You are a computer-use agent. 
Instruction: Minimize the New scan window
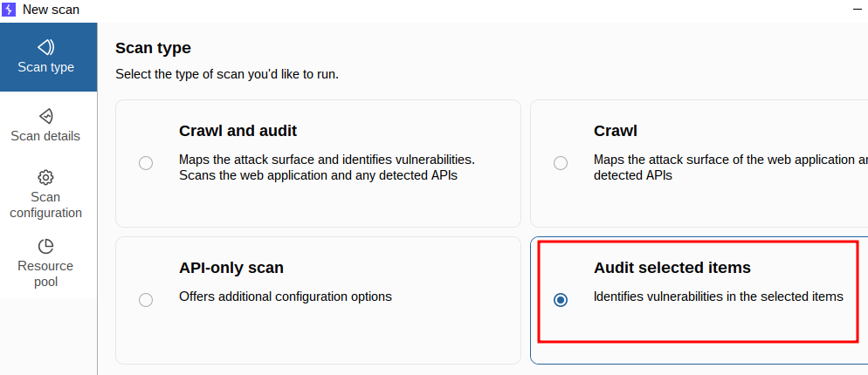pos(858,10)
